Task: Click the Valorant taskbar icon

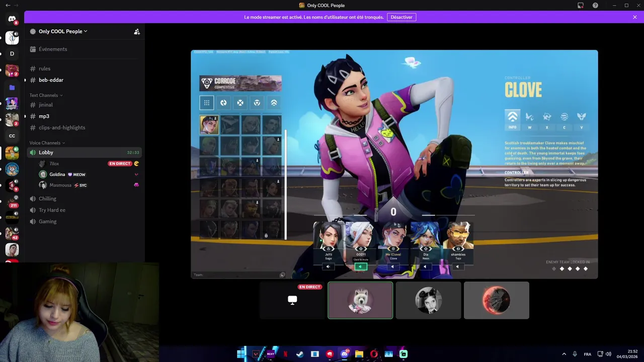Action: coord(256,354)
